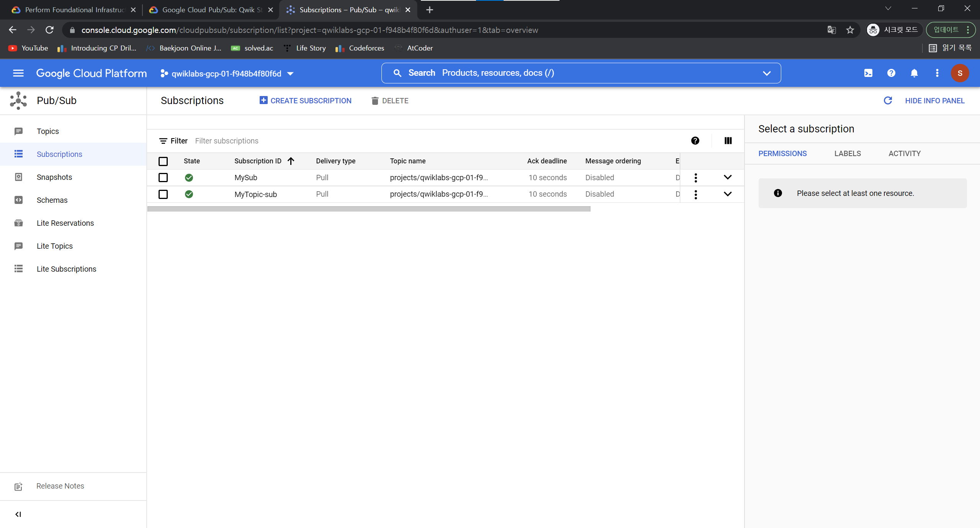Screen dimensions: 980x528
Task: Click the Filter icon label
Action: [x=173, y=141]
